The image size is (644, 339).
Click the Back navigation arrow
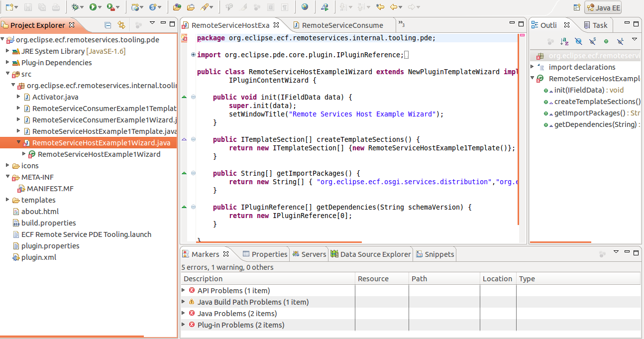click(x=393, y=7)
